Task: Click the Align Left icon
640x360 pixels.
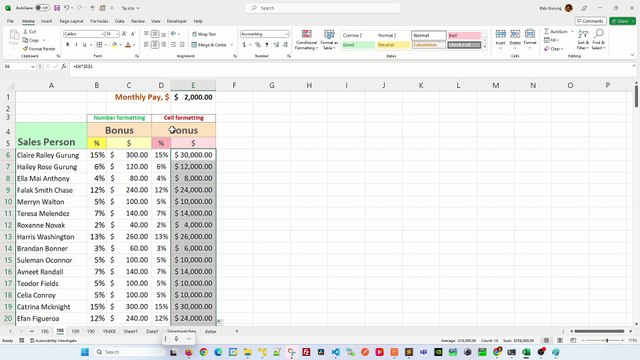Action: (146, 44)
